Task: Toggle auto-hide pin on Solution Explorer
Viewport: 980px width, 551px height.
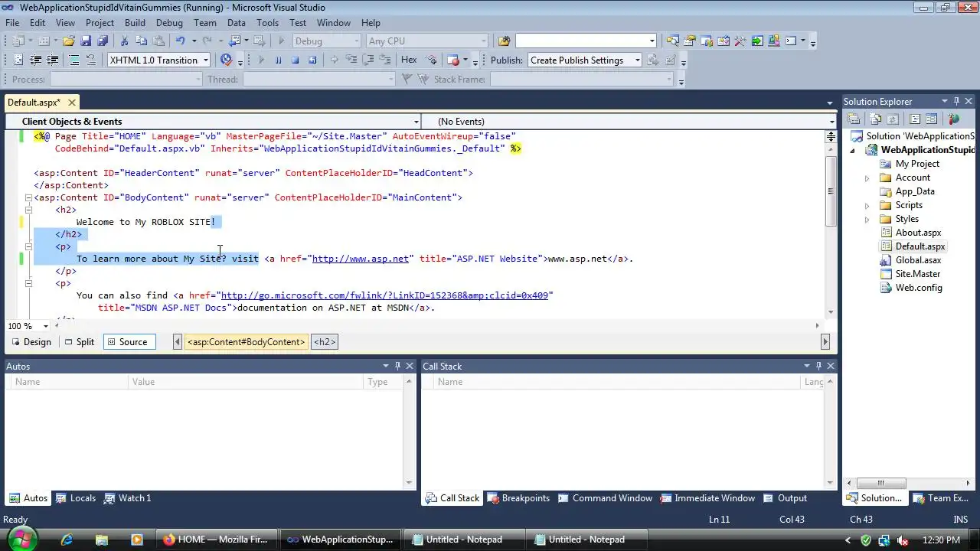Action: point(956,101)
